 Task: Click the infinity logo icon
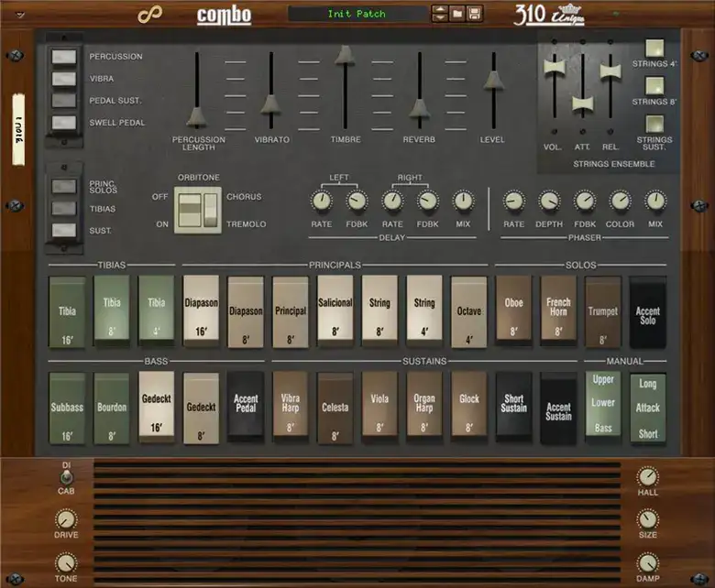click(x=149, y=14)
